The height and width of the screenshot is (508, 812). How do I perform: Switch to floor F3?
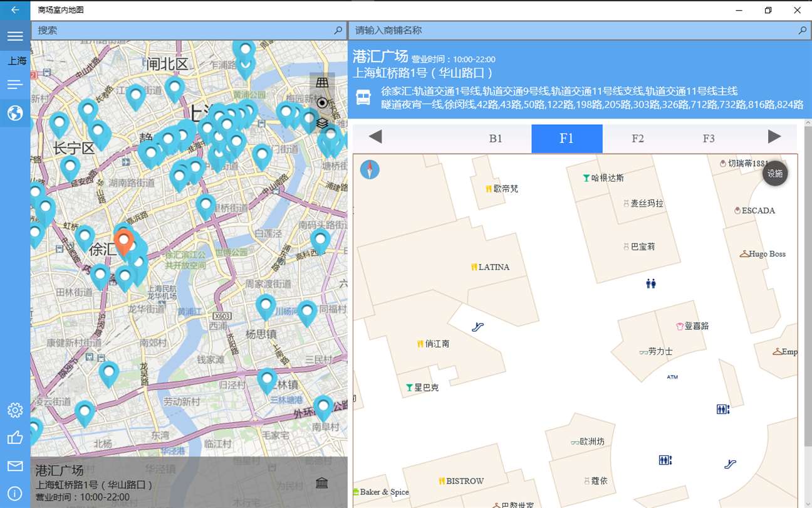[x=709, y=139]
